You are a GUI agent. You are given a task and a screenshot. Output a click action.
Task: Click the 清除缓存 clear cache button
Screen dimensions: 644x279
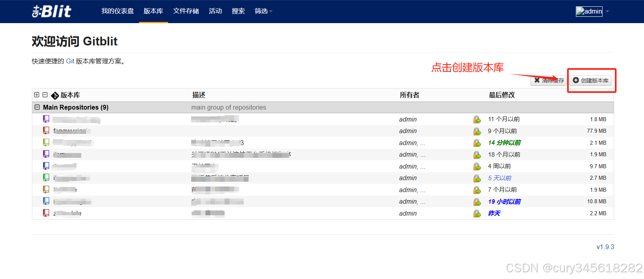[x=549, y=81]
